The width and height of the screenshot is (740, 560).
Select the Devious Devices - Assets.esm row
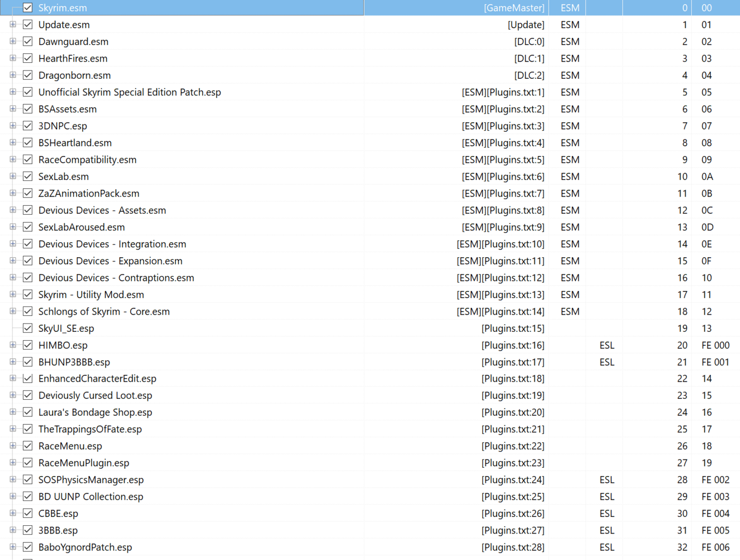tap(102, 210)
